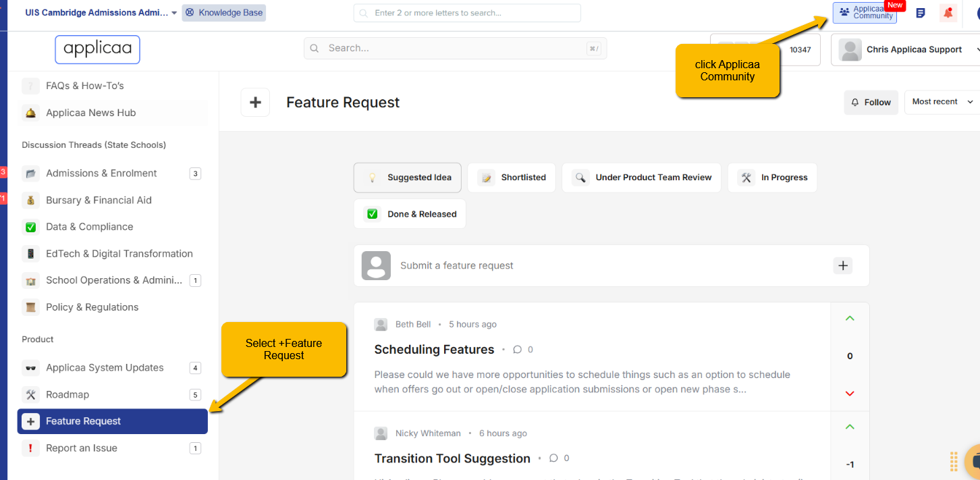This screenshot has width=980, height=480.
Task: Click the System Updates count badge 4
Action: (196, 368)
